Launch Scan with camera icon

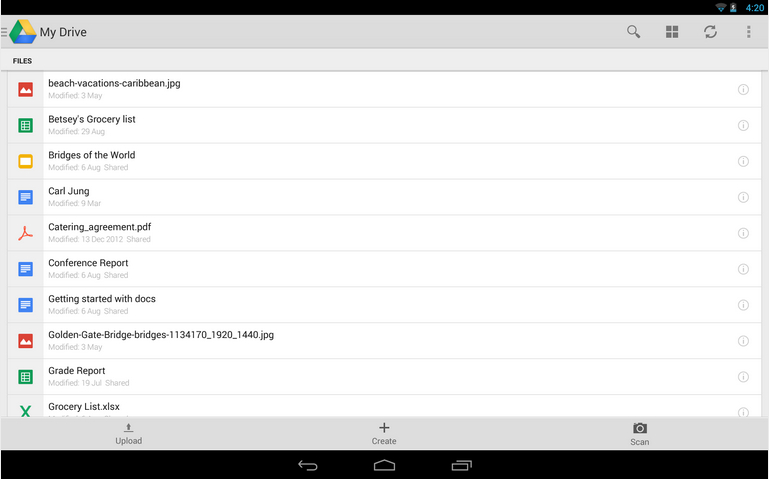[640, 434]
